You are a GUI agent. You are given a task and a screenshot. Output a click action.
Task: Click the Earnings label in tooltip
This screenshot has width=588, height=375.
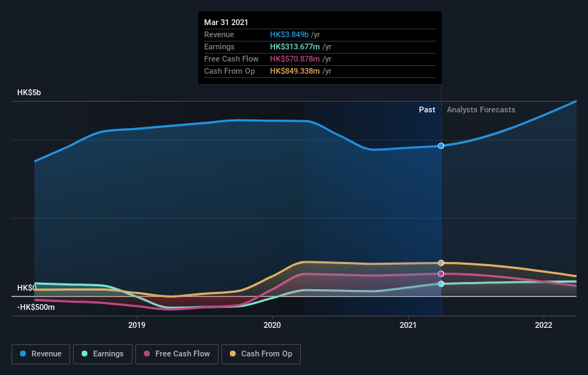pos(219,47)
